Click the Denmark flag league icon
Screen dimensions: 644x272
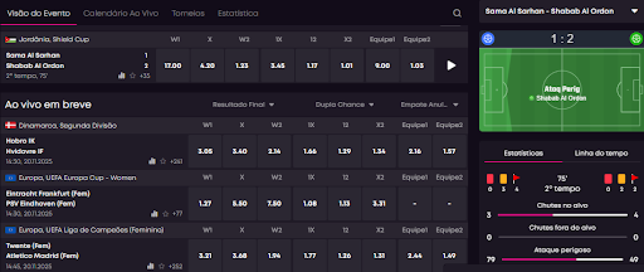pyautogui.click(x=10, y=126)
